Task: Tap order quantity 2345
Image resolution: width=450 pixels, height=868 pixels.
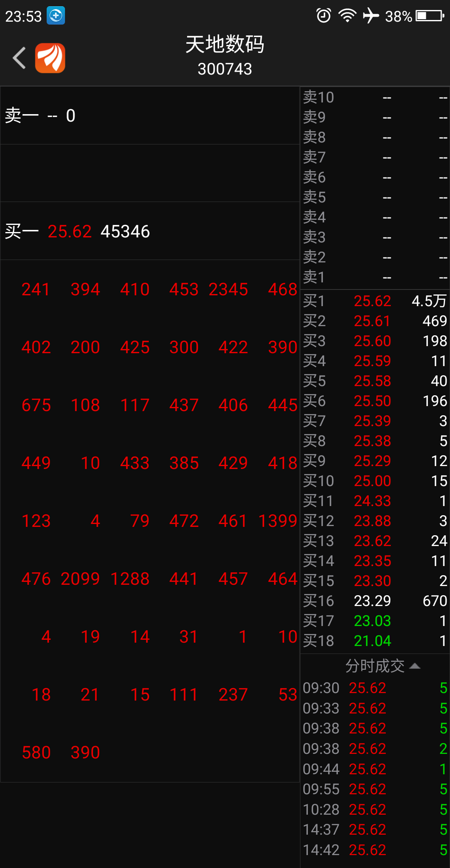Action: (x=228, y=289)
